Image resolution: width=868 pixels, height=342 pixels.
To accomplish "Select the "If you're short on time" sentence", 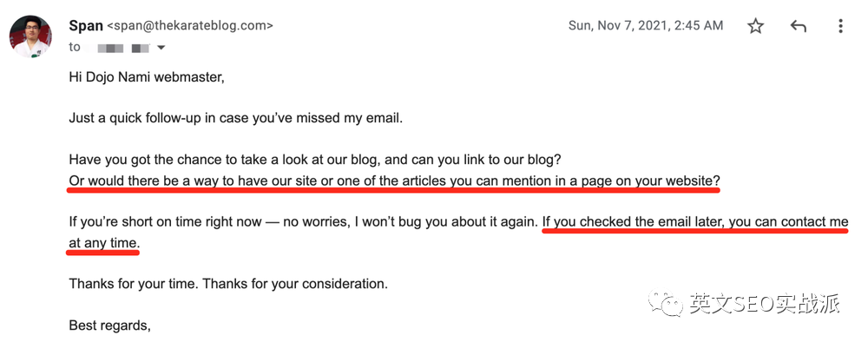I will click(x=303, y=222).
